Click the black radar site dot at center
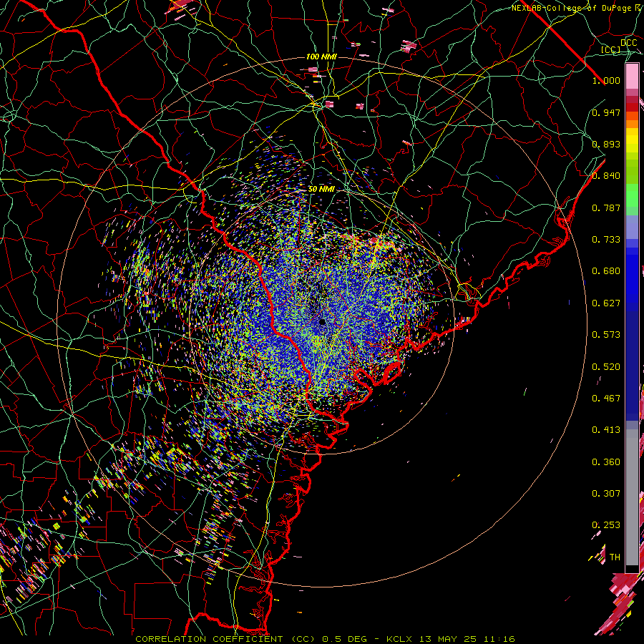Viewport: 644px width, 644px height. pyautogui.click(x=323, y=322)
